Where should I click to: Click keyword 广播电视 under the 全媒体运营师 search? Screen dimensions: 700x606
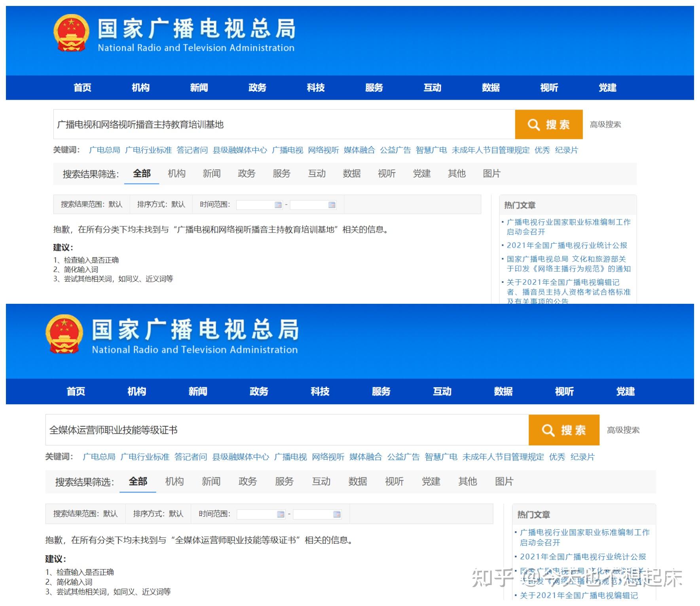pyautogui.click(x=291, y=457)
